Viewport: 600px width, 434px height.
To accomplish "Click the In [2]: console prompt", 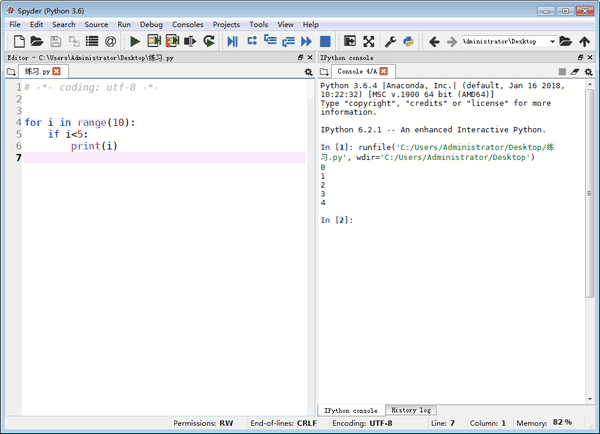I will (337, 220).
